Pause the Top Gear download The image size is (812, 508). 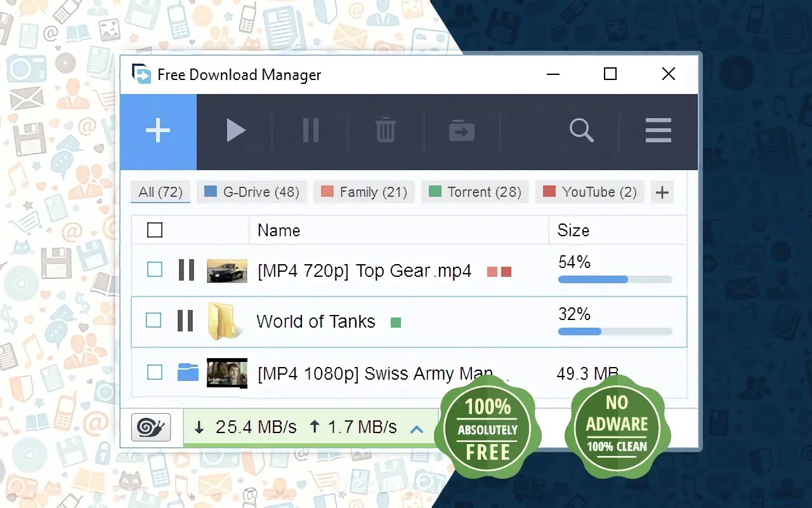(x=186, y=270)
